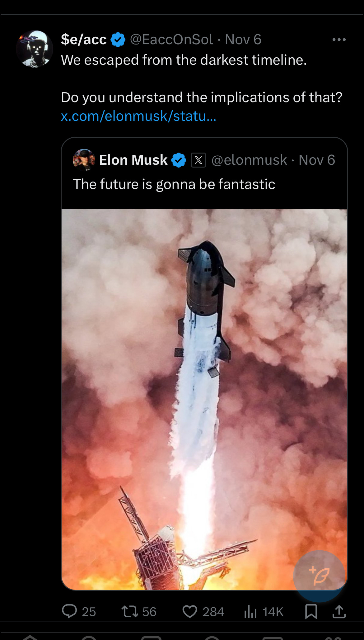This screenshot has width=364, height=640.
Task: Share post using upload arrow icon
Action: point(339,611)
